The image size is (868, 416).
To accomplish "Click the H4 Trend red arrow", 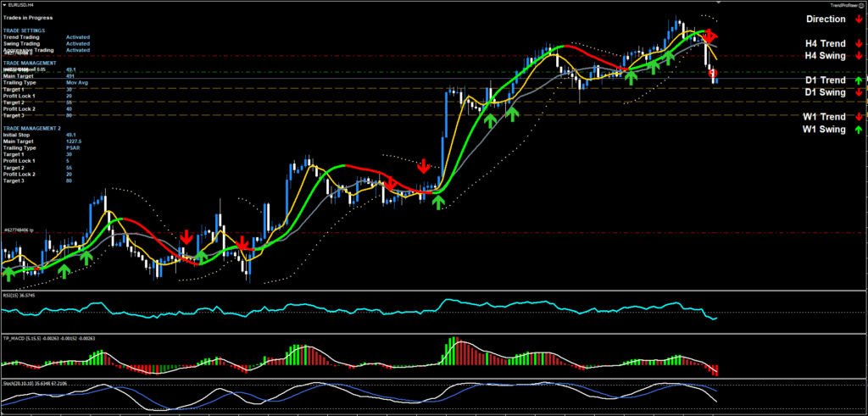I will (859, 43).
